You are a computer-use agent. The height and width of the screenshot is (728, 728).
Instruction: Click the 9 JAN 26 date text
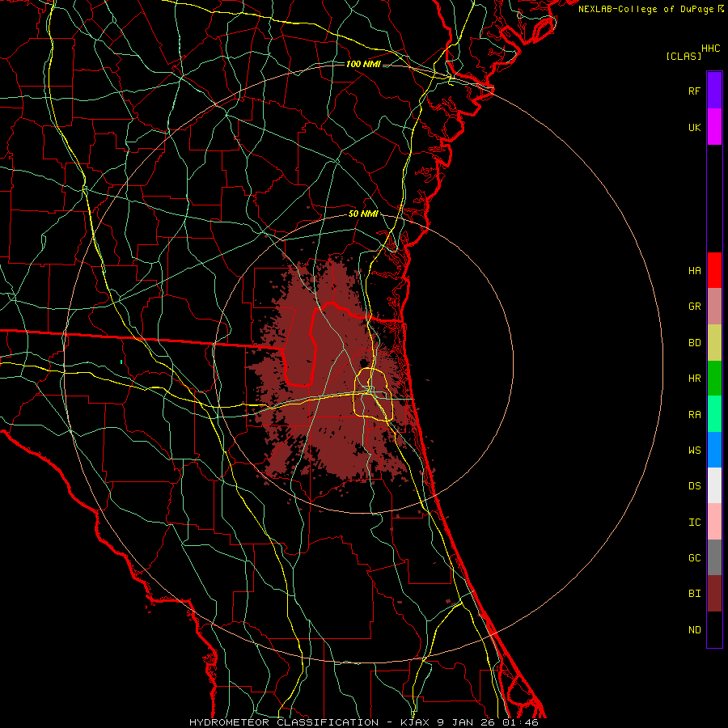pos(466,722)
